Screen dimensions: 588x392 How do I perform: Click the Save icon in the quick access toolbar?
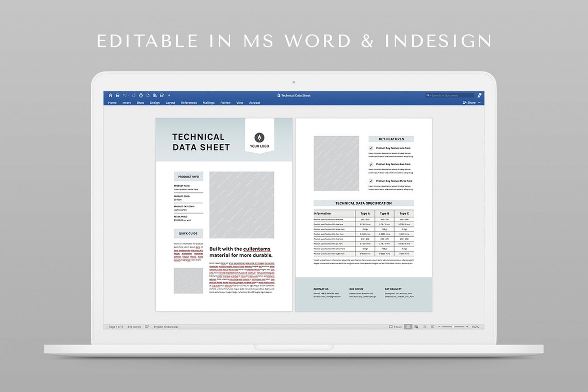point(117,95)
